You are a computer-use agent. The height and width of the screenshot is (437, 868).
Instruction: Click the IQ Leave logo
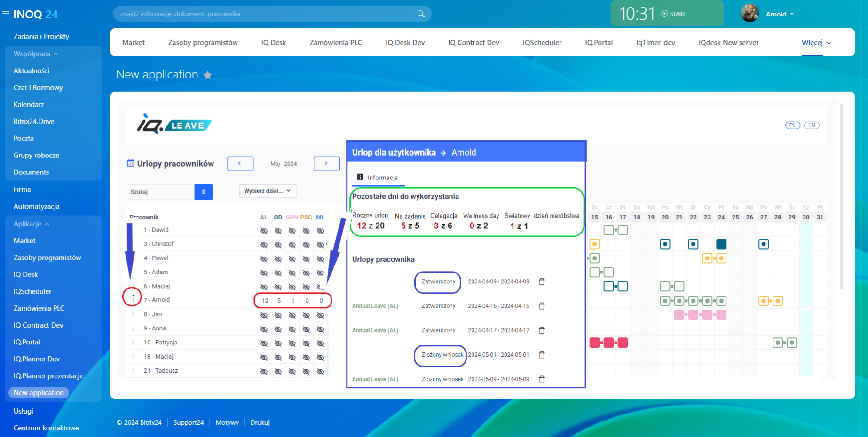coord(174,124)
